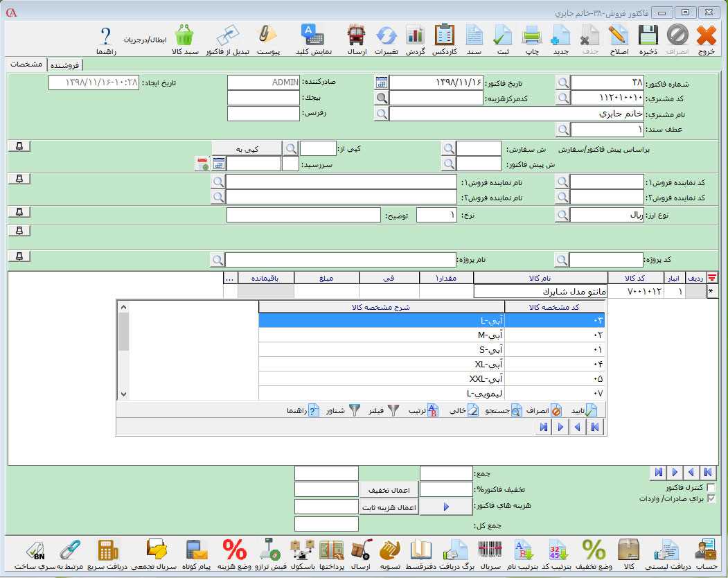Click the ذخیره (Save) floppy disk icon
This screenshot has width=728, height=578.
pos(648,36)
